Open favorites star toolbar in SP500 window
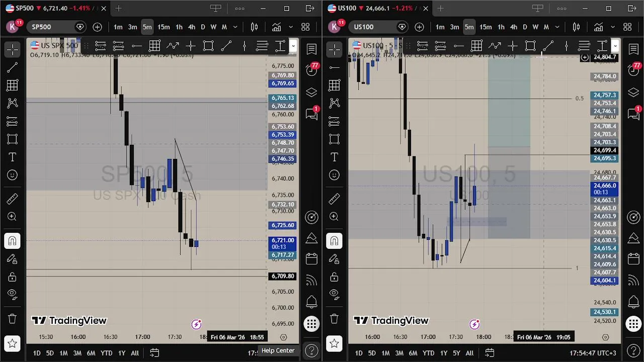The image size is (644, 362). pyautogui.click(x=12, y=343)
